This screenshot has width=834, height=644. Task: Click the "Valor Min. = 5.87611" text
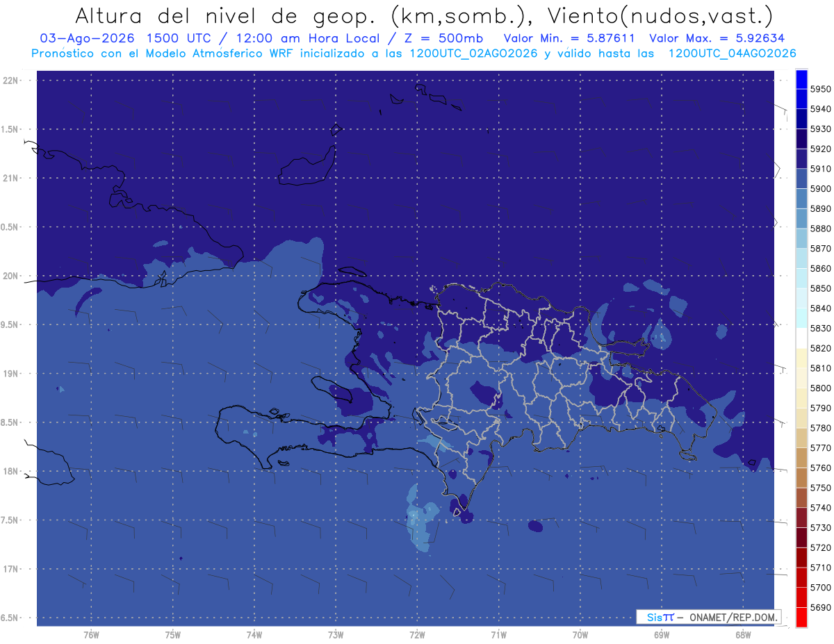[x=569, y=38]
